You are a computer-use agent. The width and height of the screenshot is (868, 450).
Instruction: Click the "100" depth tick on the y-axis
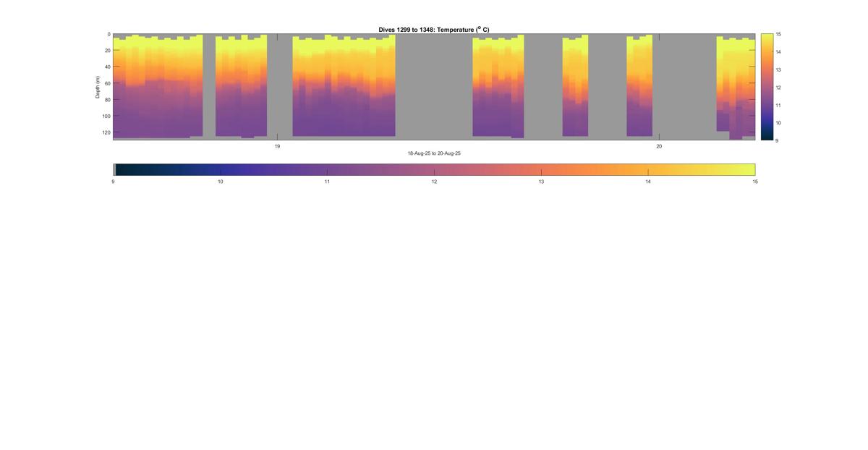[105, 116]
